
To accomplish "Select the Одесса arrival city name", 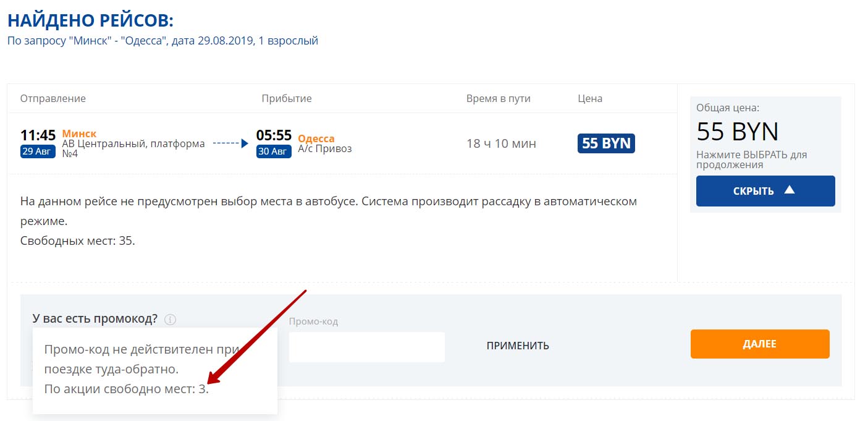I will pos(316,138).
